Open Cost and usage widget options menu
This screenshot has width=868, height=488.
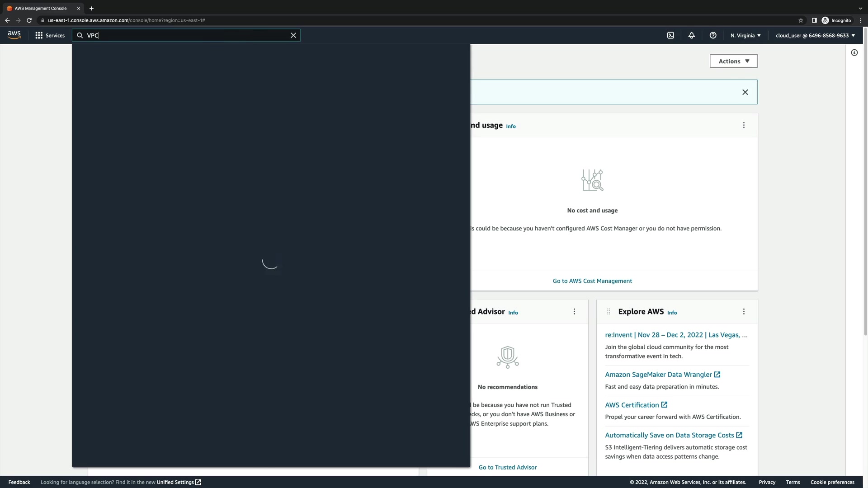pos(743,125)
